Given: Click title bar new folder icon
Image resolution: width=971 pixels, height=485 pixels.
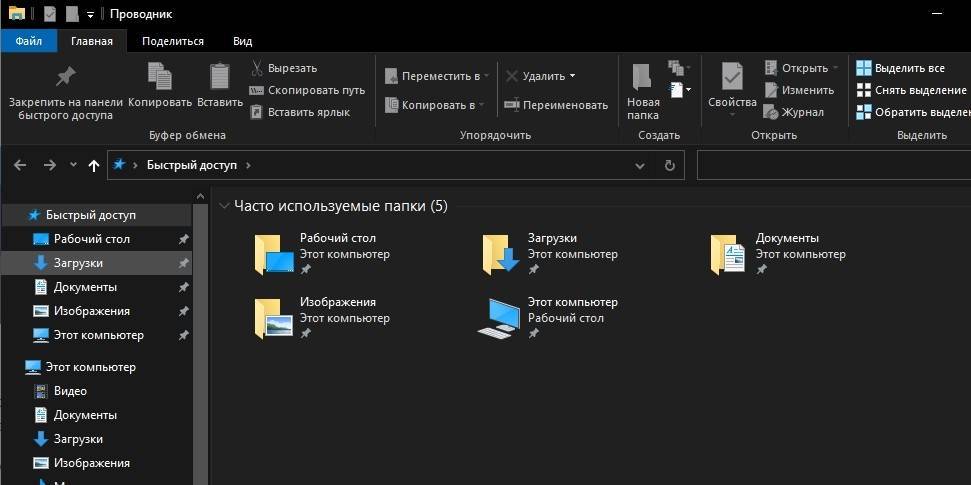Looking at the screenshot, I should pos(72,14).
